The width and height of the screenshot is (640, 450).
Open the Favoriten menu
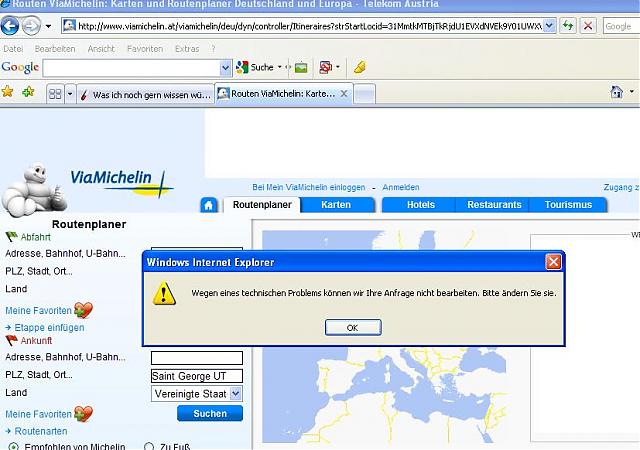coord(145,49)
